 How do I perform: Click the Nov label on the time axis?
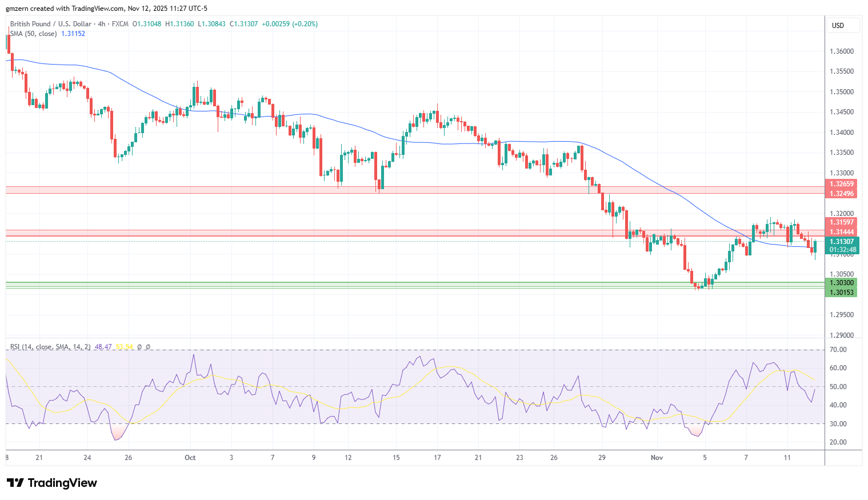tap(657, 458)
